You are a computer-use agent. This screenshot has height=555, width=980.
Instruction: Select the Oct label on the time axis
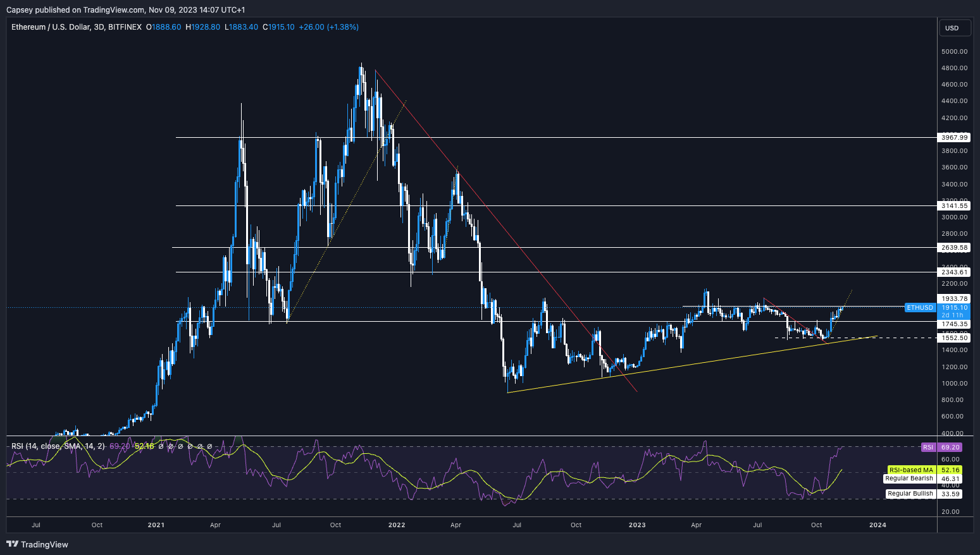point(816,525)
